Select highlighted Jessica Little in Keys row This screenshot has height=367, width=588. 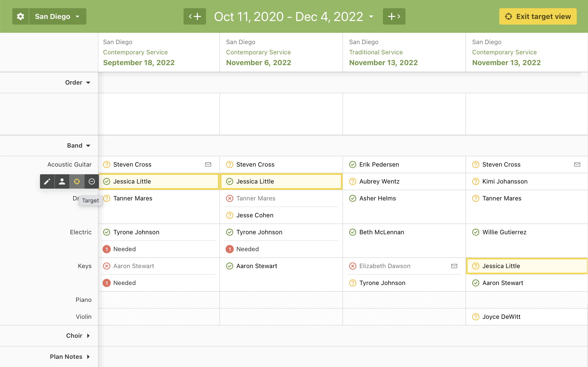[501, 266]
